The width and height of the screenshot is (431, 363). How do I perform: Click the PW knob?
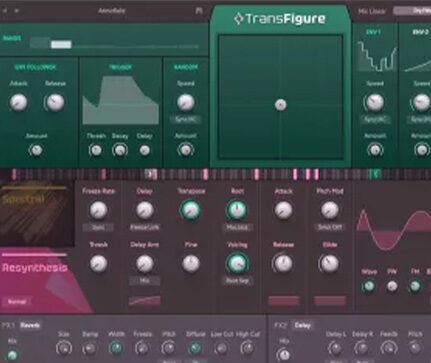[x=392, y=286]
